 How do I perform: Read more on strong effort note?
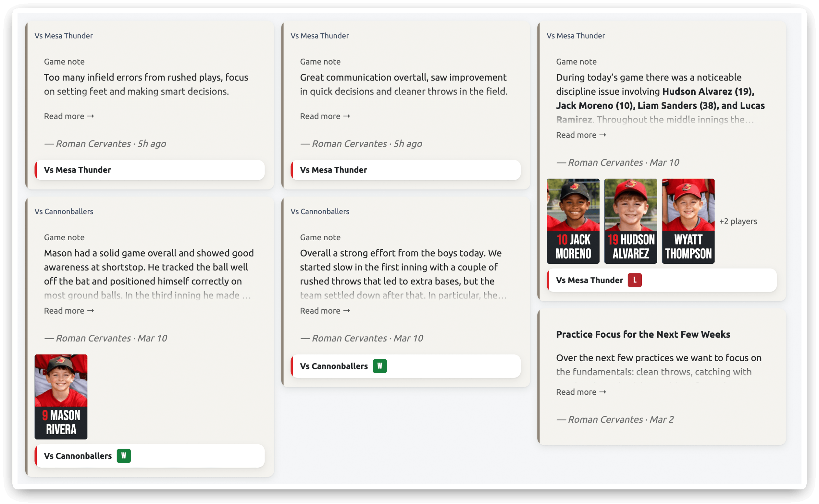coord(325,311)
